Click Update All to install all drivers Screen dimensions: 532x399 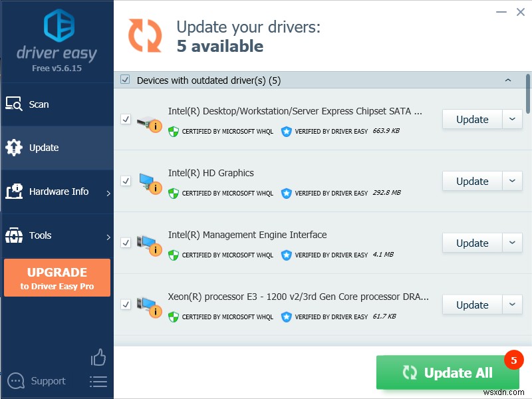[447, 372]
